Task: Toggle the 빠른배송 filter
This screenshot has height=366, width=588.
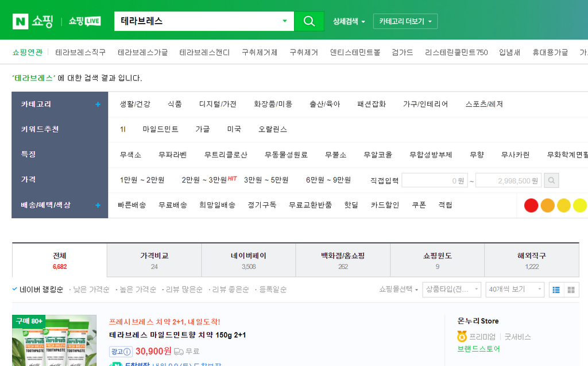Action: [x=131, y=205]
